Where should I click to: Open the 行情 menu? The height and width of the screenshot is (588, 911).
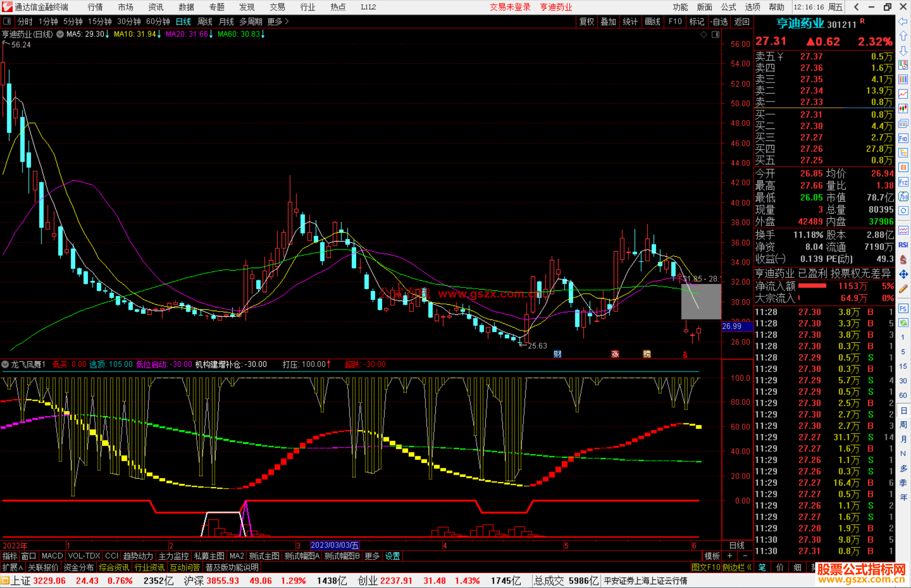[x=95, y=7]
